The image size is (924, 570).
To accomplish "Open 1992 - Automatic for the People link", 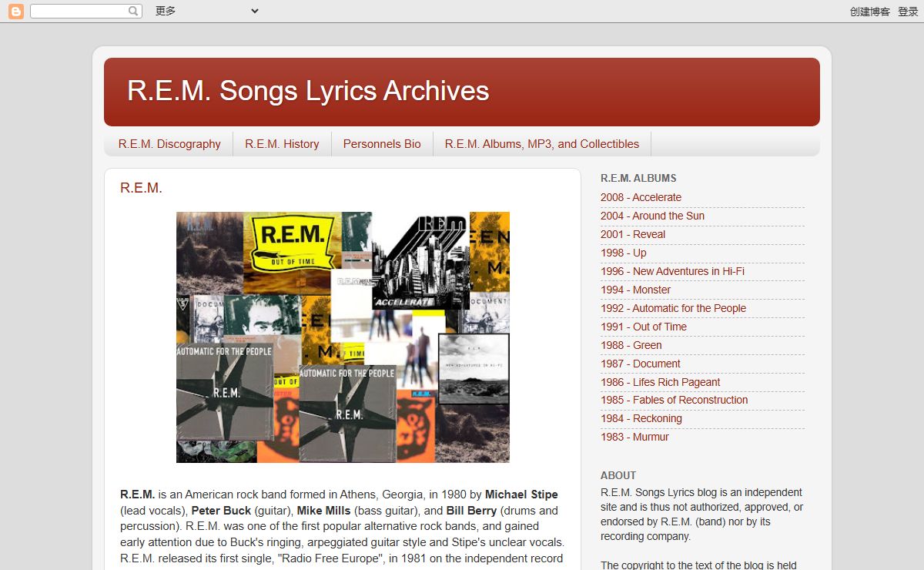I will [x=673, y=308].
